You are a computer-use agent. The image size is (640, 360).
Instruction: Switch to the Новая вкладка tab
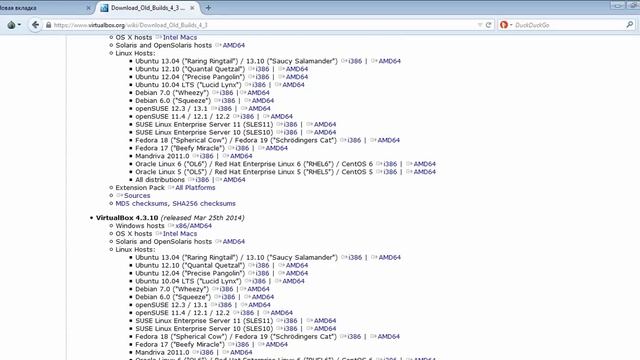[x=46, y=8]
